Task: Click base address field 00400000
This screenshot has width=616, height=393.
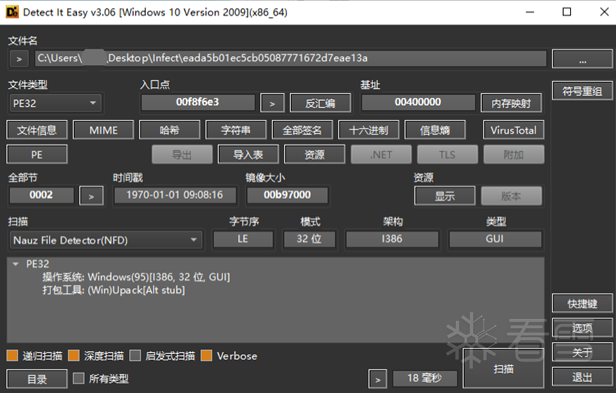Action: click(418, 103)
